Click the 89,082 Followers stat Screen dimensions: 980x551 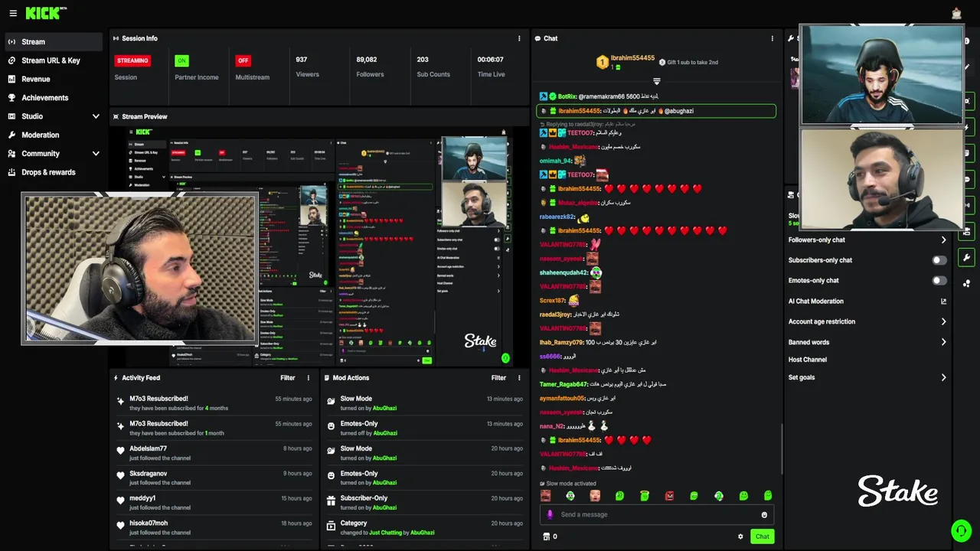tap(370, 67)
